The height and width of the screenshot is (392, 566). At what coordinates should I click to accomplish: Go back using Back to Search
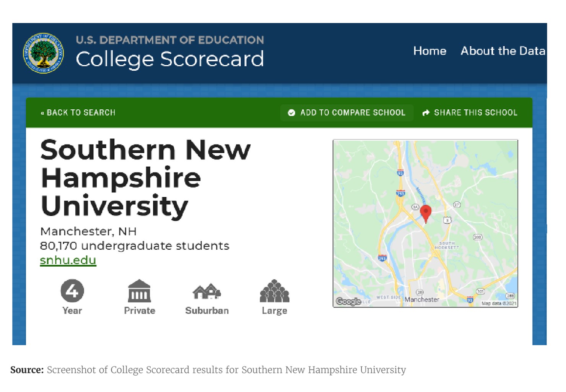(x=81, y=112)
